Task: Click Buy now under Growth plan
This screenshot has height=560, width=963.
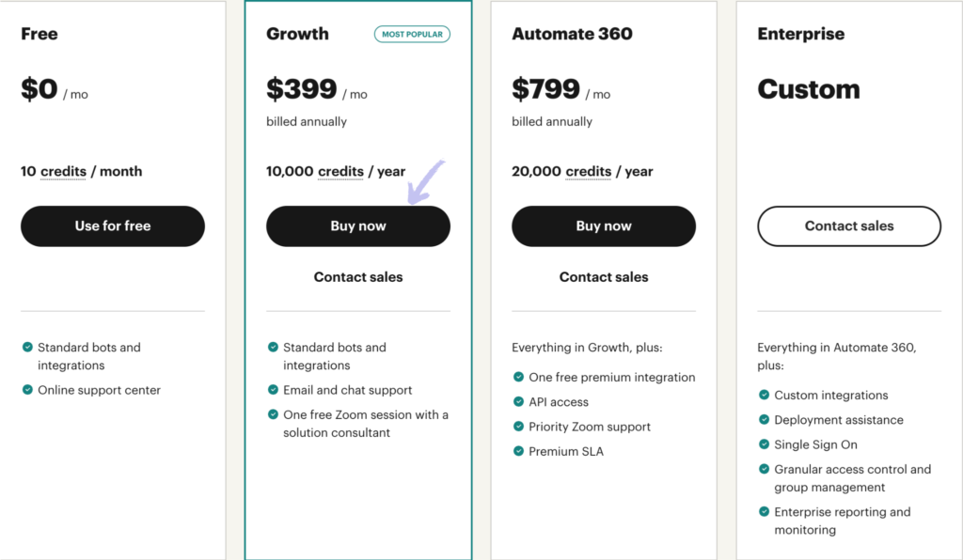Action: tap(358, 226)
